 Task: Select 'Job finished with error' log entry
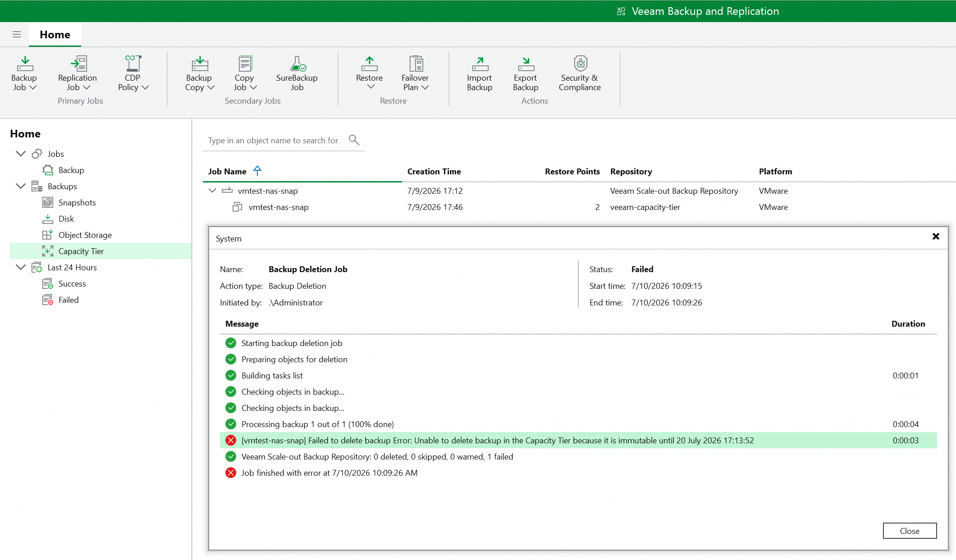[x=578, y=473]
